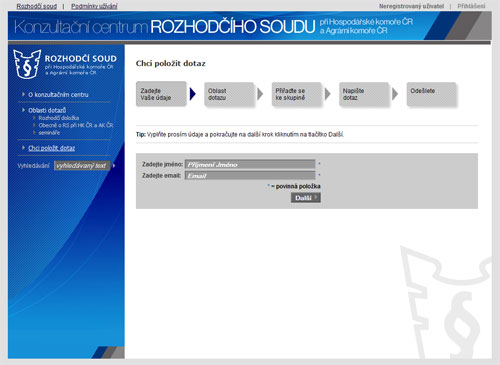Select the Oblast dotazu step
The image size is (500, 365).
[x=229, y=94]
